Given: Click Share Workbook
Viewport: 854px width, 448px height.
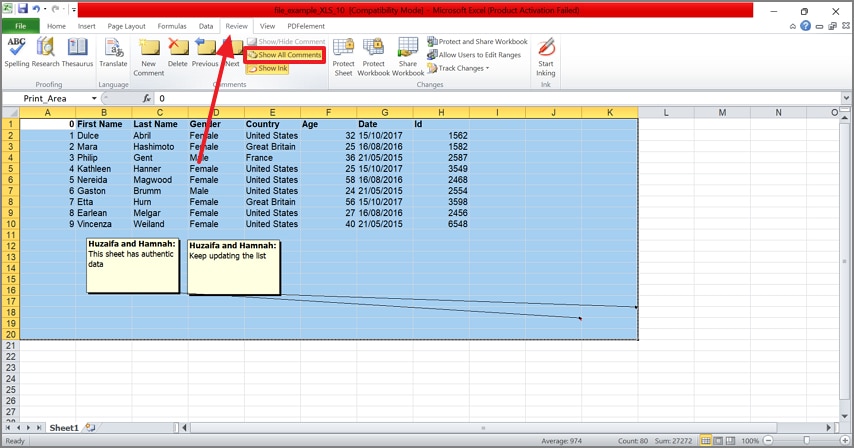Looking at the screenshot, I should 408,57.
